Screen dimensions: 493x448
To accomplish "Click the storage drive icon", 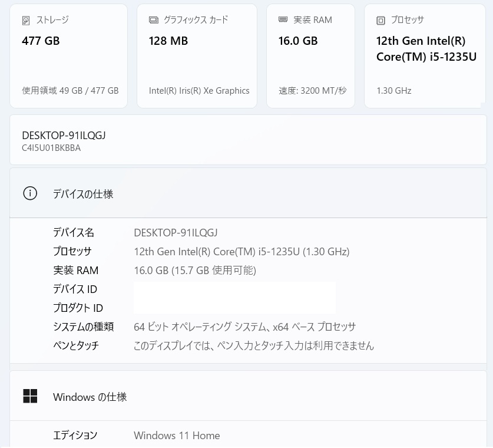I will pyautogui.click(x=26, y=21).
